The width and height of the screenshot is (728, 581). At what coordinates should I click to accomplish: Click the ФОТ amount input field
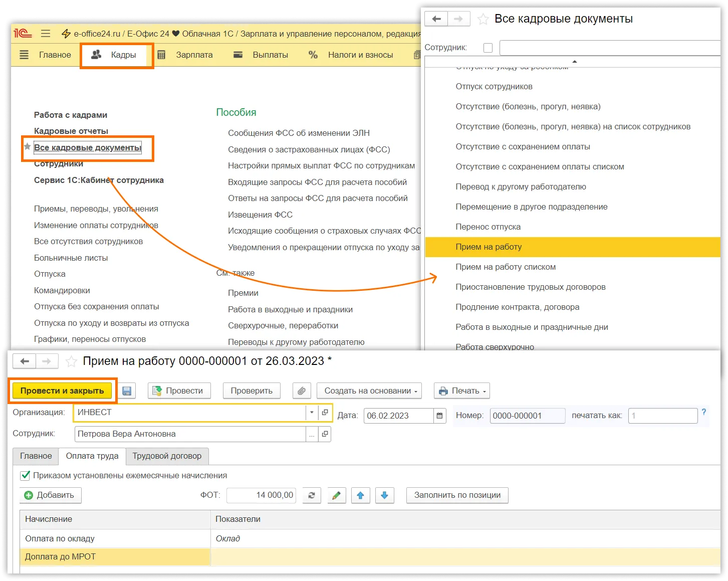[261, 495]
